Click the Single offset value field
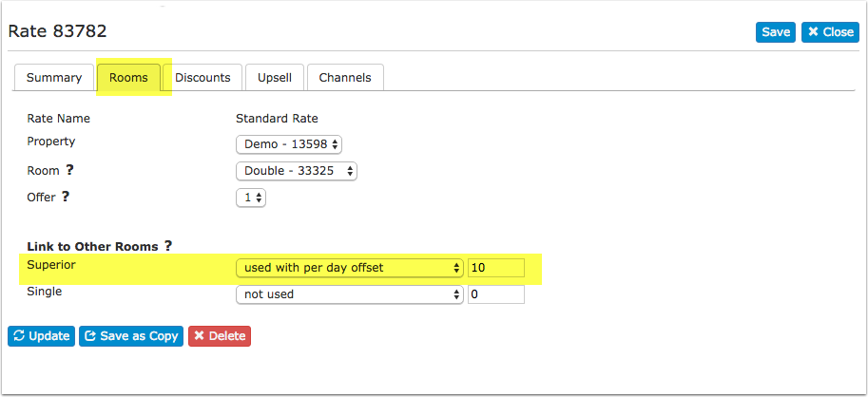 [496, 294]
